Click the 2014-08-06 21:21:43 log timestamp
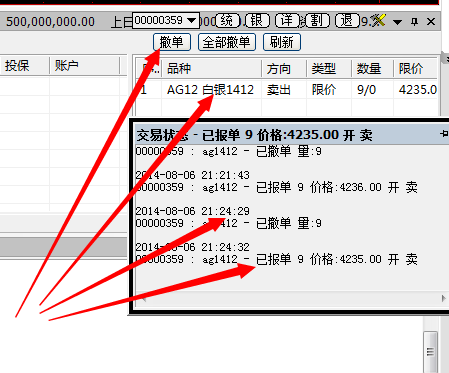The image size is (449, 373). coord(192,175)
